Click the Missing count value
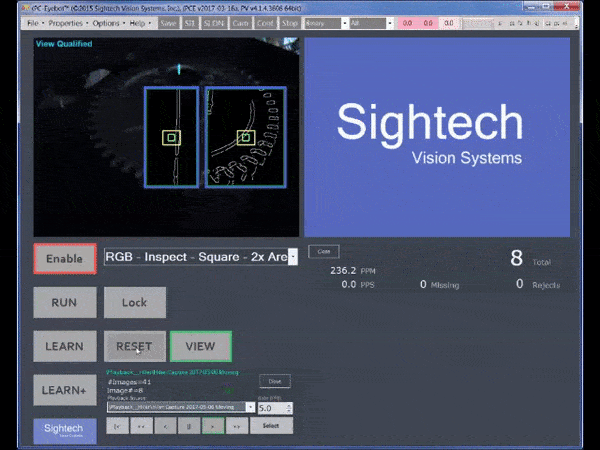 (423, 284)
